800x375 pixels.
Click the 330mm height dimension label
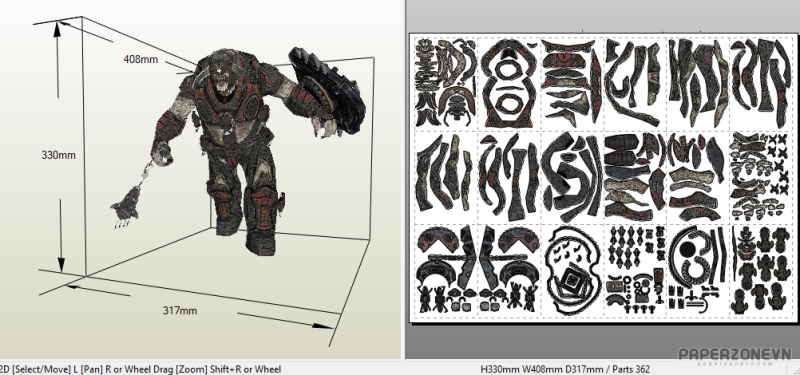(58, 155)
